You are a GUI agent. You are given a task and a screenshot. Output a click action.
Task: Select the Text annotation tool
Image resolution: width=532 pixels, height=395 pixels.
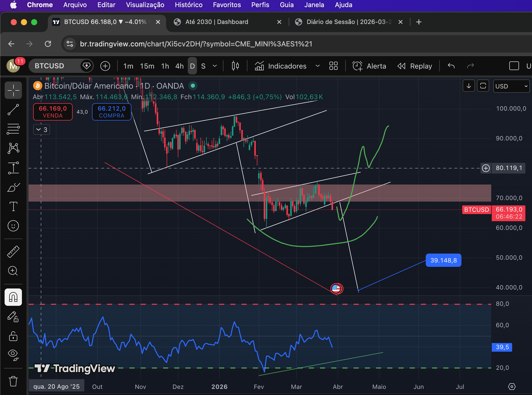(13, 206)
